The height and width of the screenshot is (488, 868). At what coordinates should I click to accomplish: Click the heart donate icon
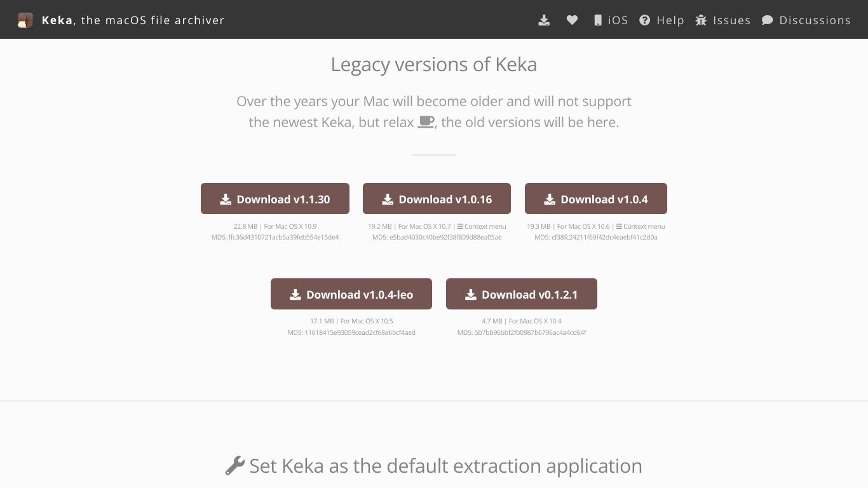pos(572,20)
